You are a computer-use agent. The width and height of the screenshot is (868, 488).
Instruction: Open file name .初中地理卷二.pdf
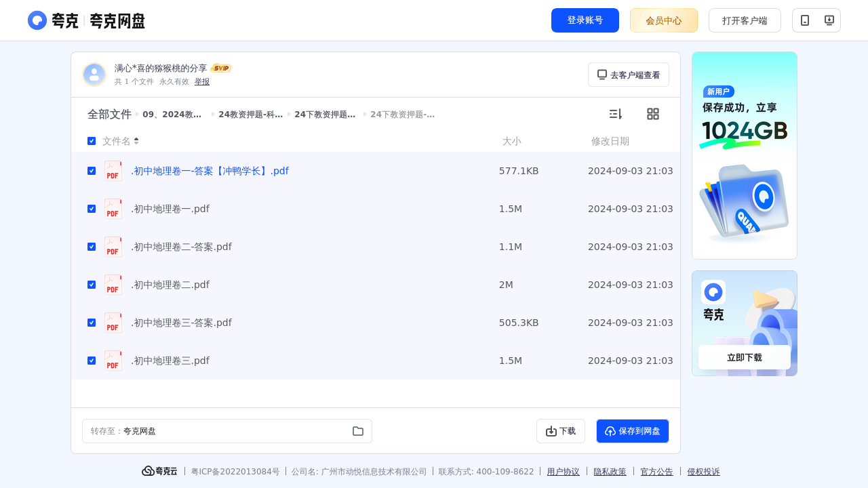pos(170,285)
